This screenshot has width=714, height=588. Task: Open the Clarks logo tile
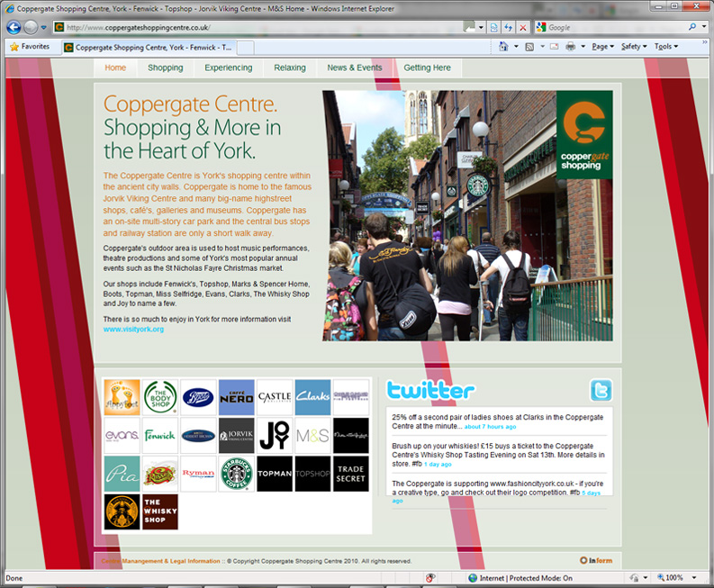point(312,397)
